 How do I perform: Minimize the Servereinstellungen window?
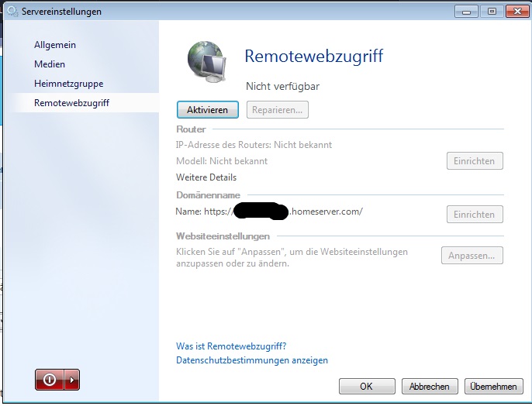466,12
